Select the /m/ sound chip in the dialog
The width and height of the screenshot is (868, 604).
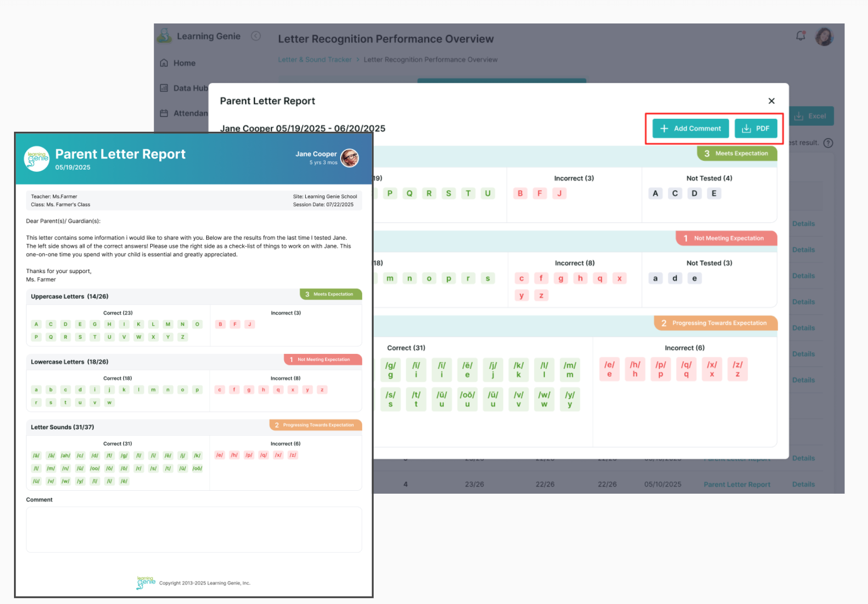click(x=570, y=369)
